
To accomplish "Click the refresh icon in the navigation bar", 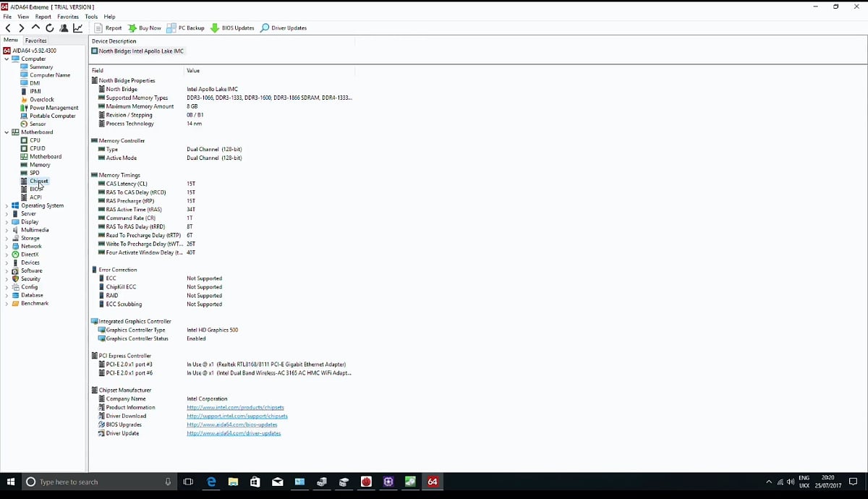I will pyautogui.click(x=49, y=27).
